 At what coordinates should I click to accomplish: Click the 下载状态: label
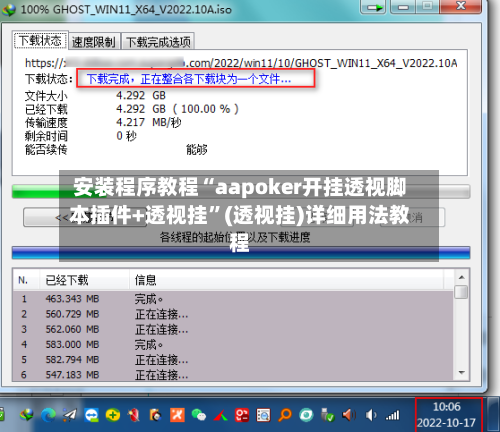pos(49,79)
